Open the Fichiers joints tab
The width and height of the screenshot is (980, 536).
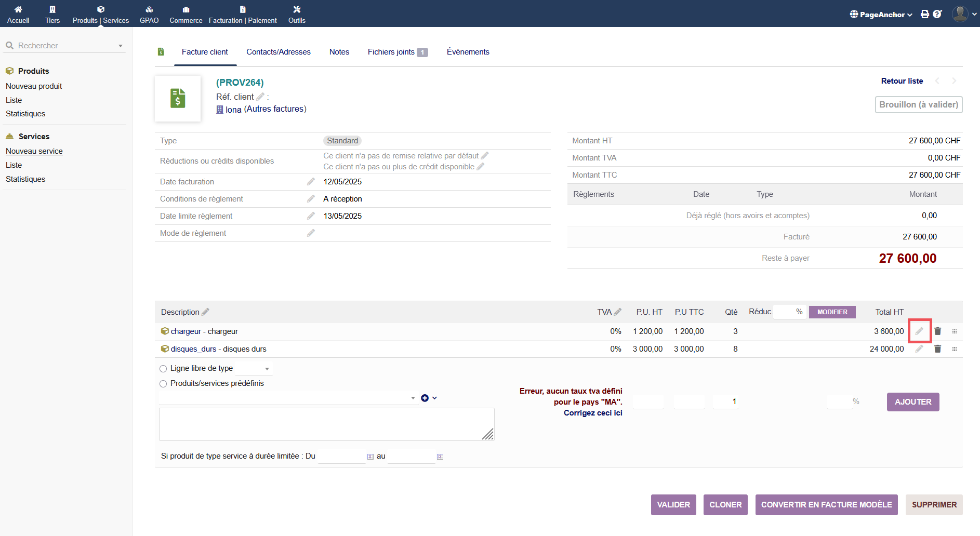tap(397, 52)
